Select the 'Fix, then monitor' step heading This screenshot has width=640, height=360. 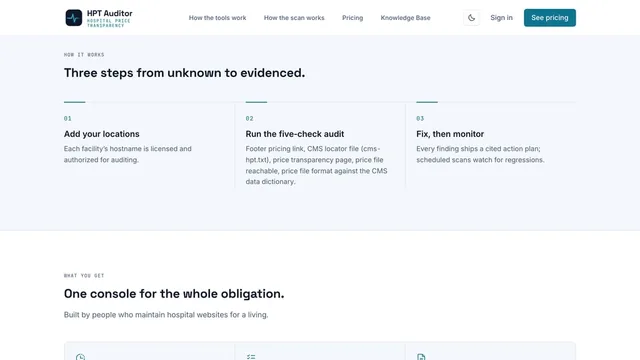pos(450,134)
